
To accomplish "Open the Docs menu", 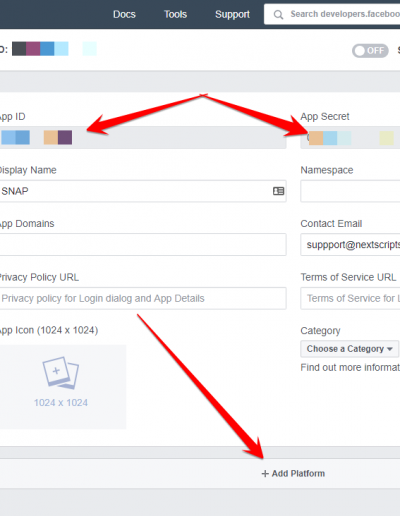I will pos(124,14).
